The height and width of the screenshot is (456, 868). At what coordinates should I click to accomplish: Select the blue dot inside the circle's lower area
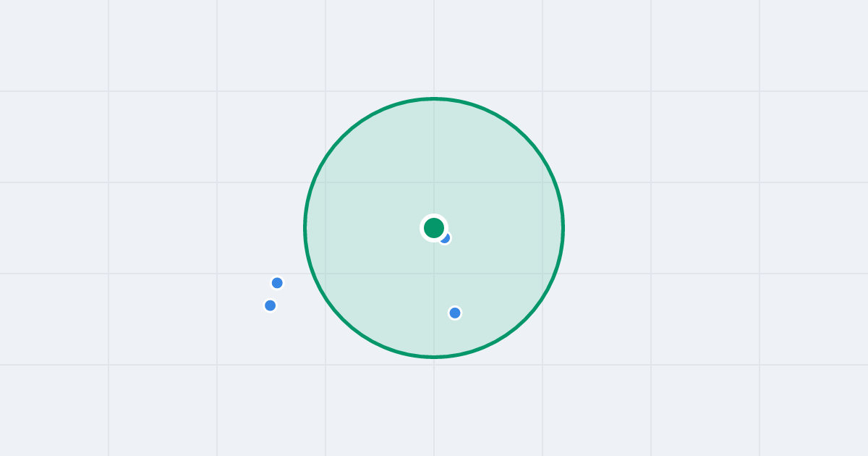coord(455,313)
